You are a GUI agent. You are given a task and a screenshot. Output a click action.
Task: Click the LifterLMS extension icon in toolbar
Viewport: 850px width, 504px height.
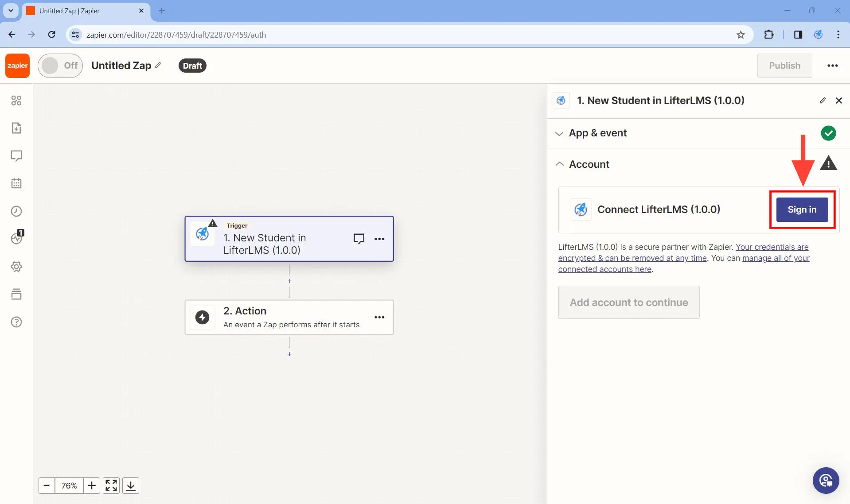coord(818,35)
